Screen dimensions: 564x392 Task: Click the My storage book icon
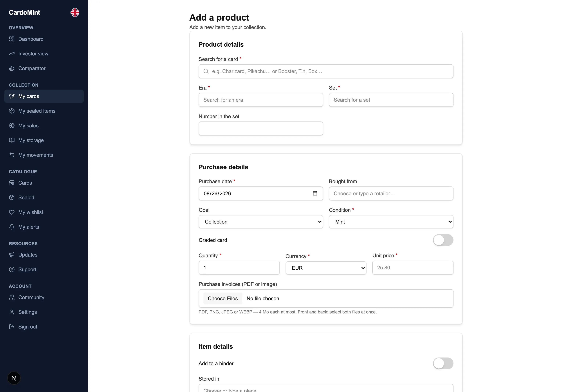(x=12, y=140)
